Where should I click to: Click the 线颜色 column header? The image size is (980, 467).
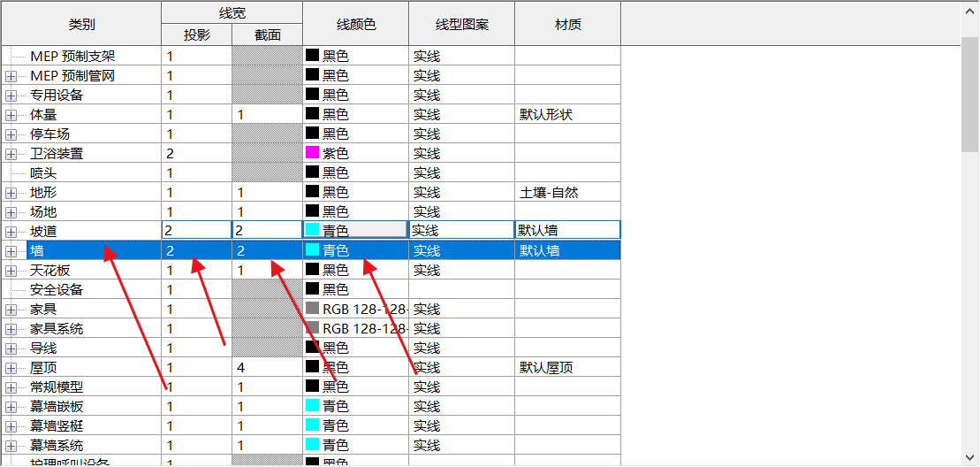[355, 24]
